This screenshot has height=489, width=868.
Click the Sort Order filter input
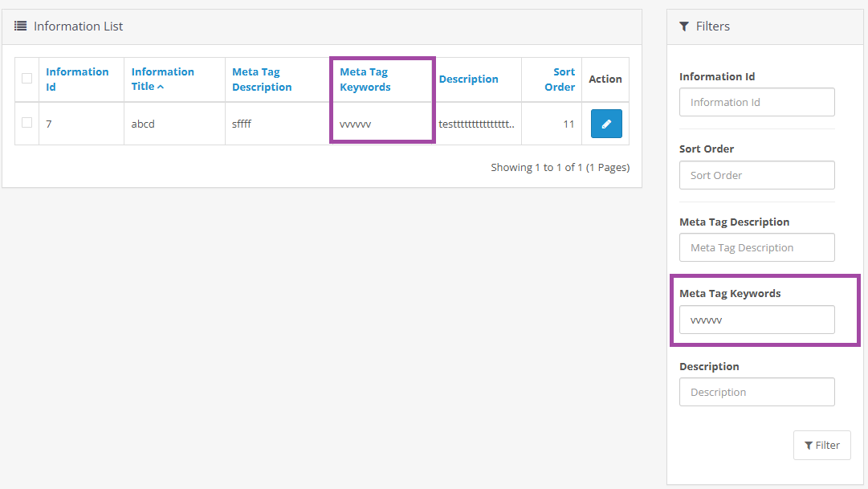[x=756, y=175]
